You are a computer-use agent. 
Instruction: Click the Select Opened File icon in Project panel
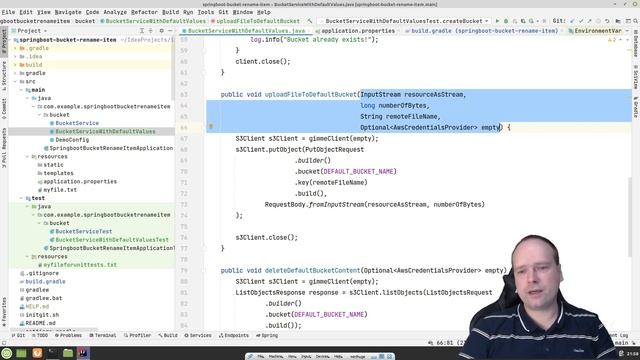pyautogui.click(x=142, y=31)
